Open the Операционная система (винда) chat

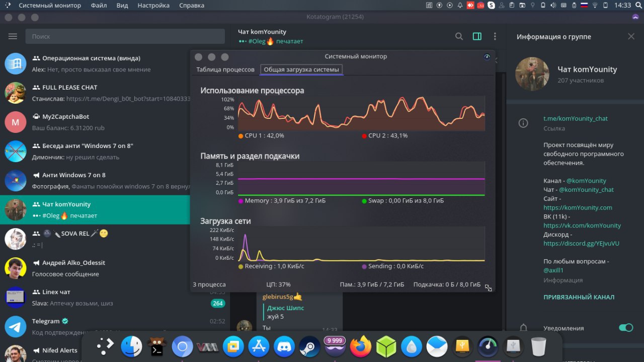(x=96, y=64)
